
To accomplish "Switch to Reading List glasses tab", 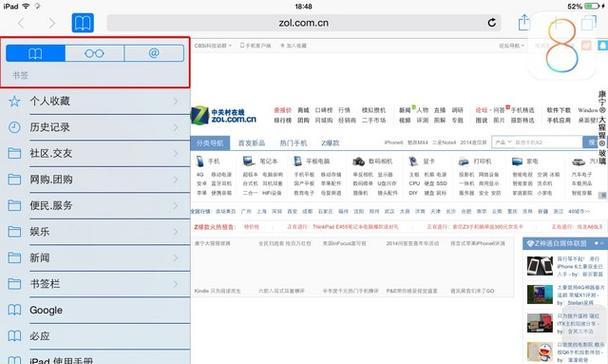I will (95, 53).
